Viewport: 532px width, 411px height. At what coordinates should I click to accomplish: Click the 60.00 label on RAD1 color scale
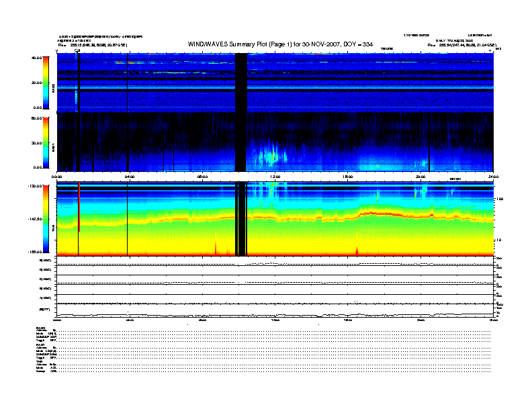[x=36, y=118]
